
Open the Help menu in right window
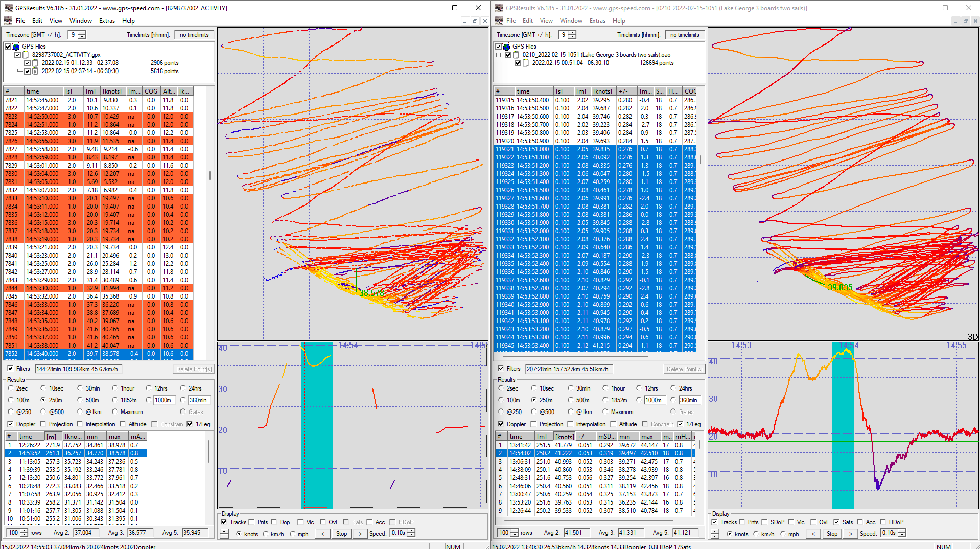click(x=619, y=21)
